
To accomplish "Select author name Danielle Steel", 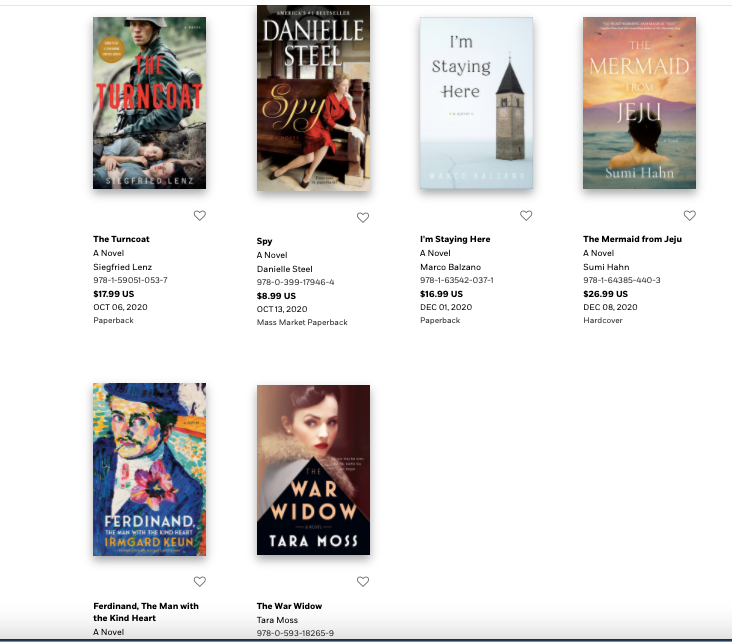I will [x=284, y=269].
